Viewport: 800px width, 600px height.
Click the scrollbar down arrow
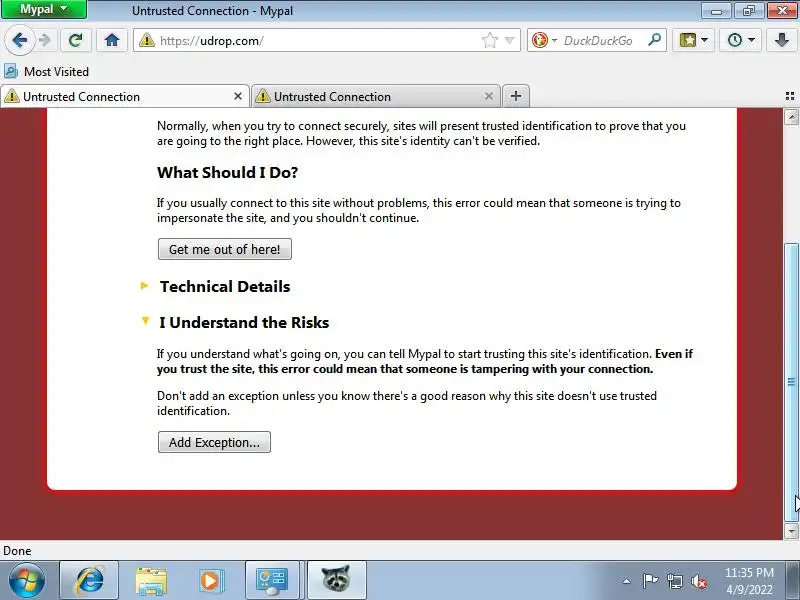point(791,531)
